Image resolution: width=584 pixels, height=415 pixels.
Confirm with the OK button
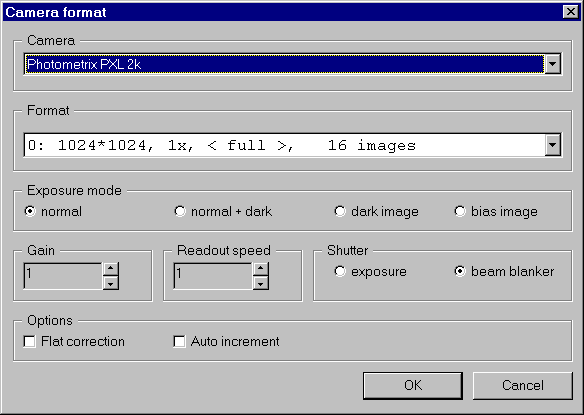413,385
